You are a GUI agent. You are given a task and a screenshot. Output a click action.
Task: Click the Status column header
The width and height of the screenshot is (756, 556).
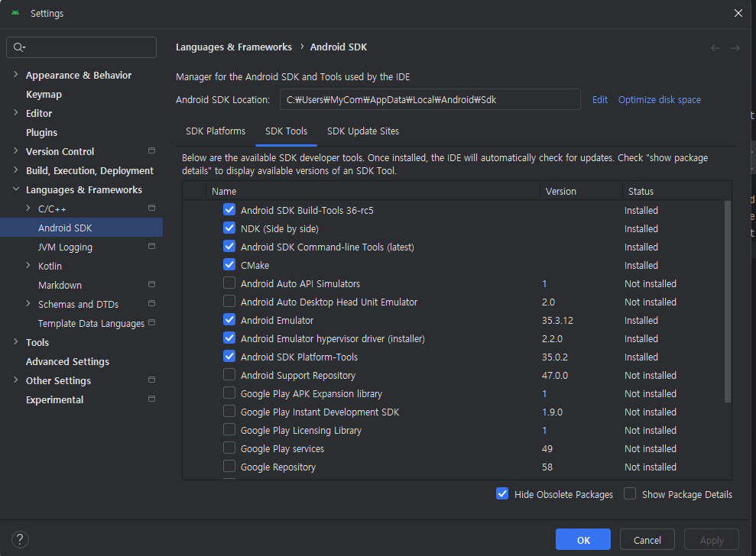pos(677,191)
